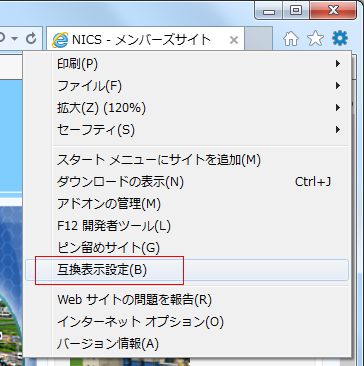Viewport: 364px width, 366px height.
Task: Open the Tools gear icon menu
Action: point(340,39)
